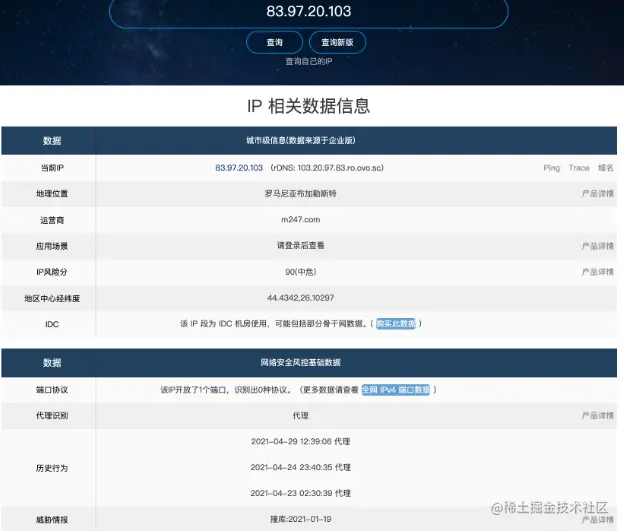Click the 端口协议 row label

coord(52,390)
